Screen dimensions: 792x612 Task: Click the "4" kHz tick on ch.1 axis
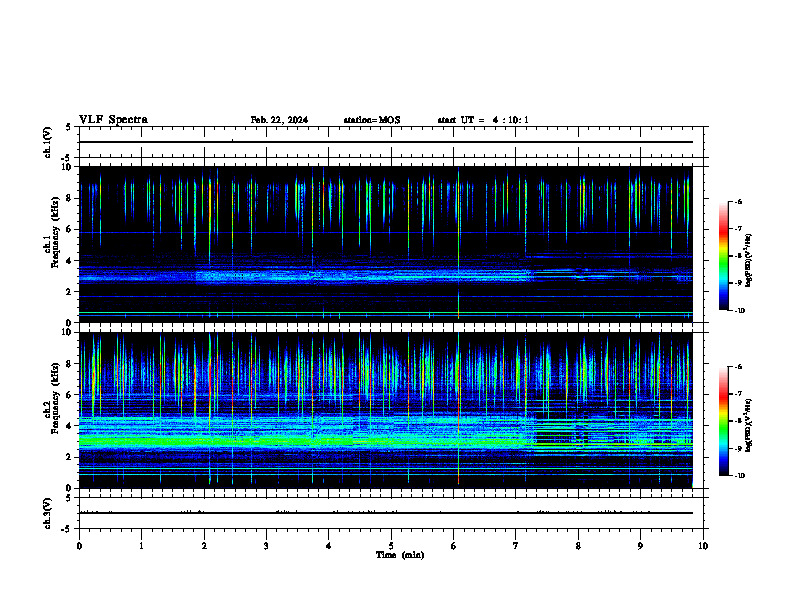coord(70,261)
